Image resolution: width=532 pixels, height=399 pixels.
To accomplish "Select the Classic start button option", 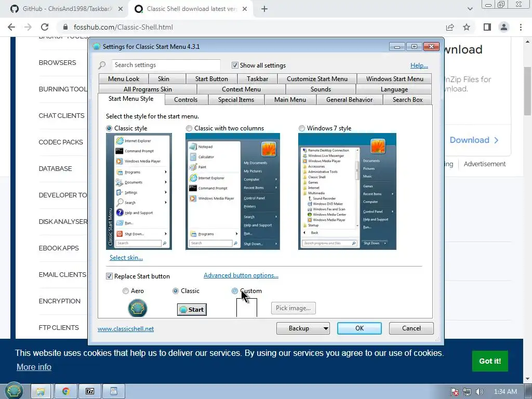I will coord(176,291).
